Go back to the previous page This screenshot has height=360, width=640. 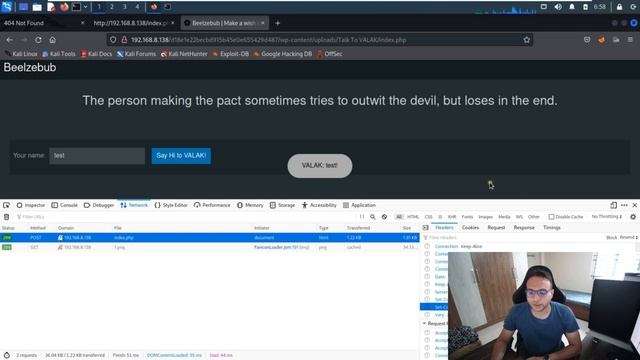tap(9, 40)
